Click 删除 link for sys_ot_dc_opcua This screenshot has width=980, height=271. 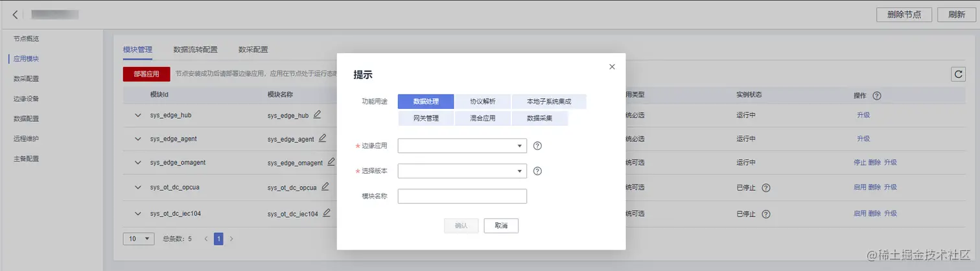click(875, 187)
